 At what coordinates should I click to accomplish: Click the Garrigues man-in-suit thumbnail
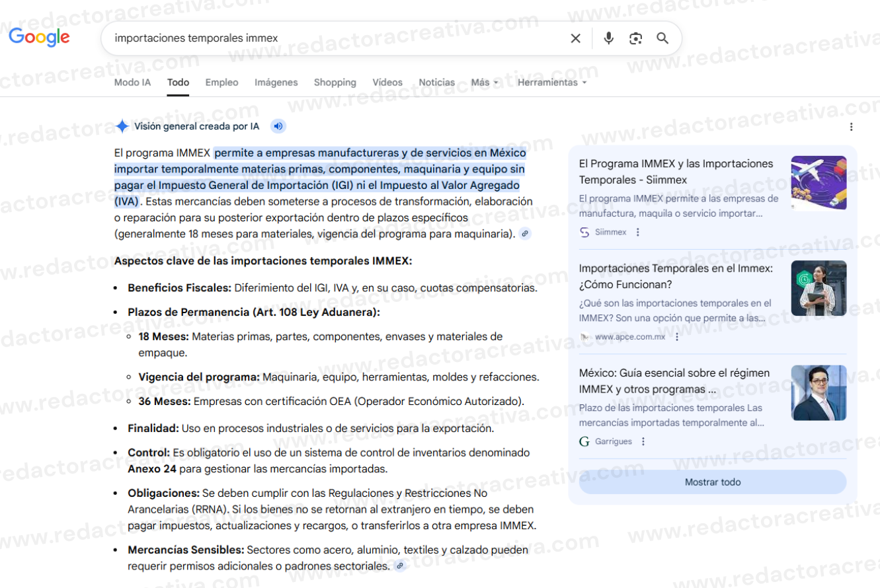(819, 393)
